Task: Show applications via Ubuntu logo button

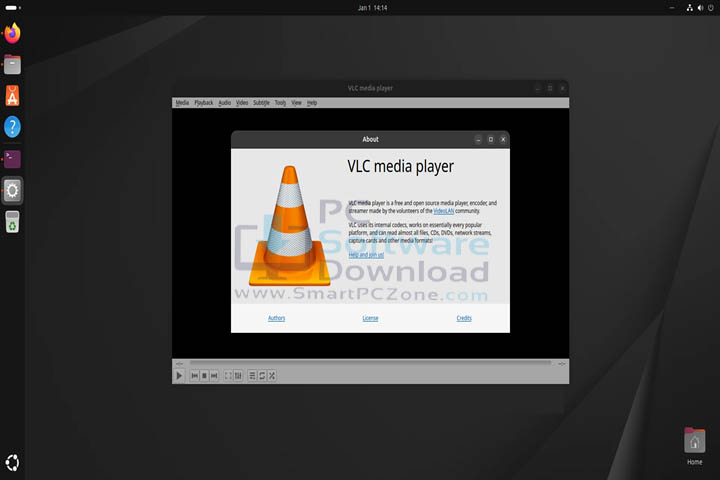Action: (12, 463)
